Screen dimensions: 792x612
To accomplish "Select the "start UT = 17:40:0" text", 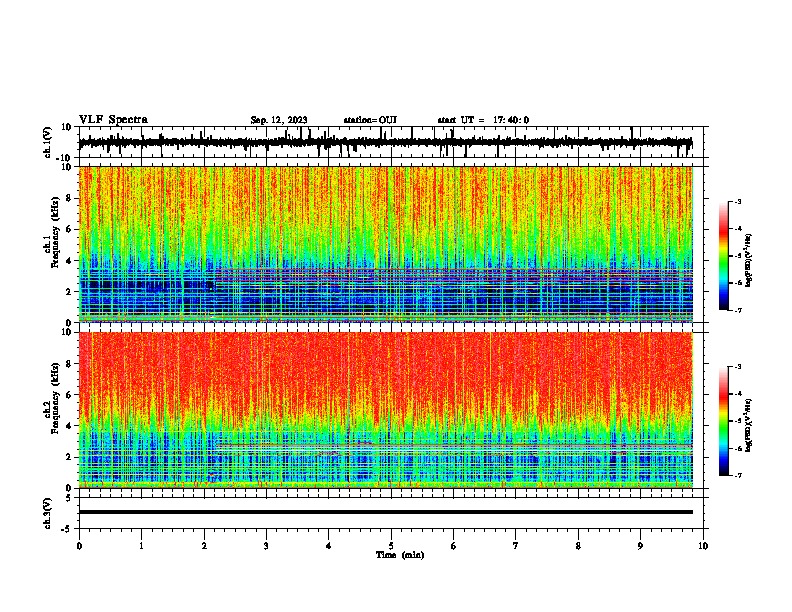I will pos(483,120).
